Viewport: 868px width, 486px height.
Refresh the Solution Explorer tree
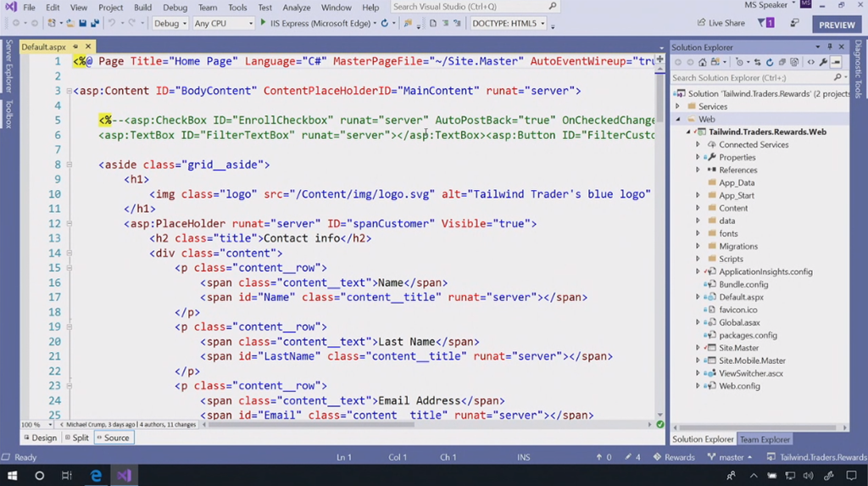pos(769,62)
